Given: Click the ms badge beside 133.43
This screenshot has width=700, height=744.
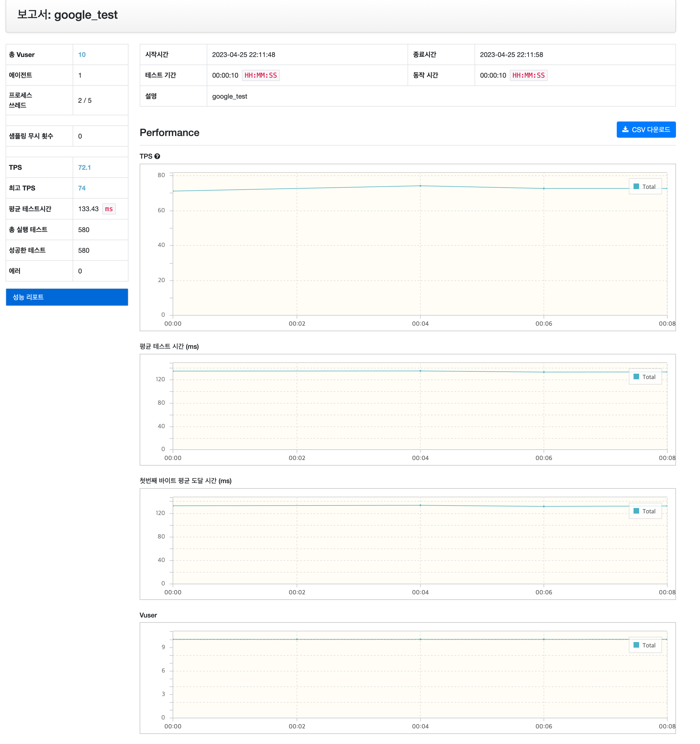Looking at the screenshot, I should [109, 209].
